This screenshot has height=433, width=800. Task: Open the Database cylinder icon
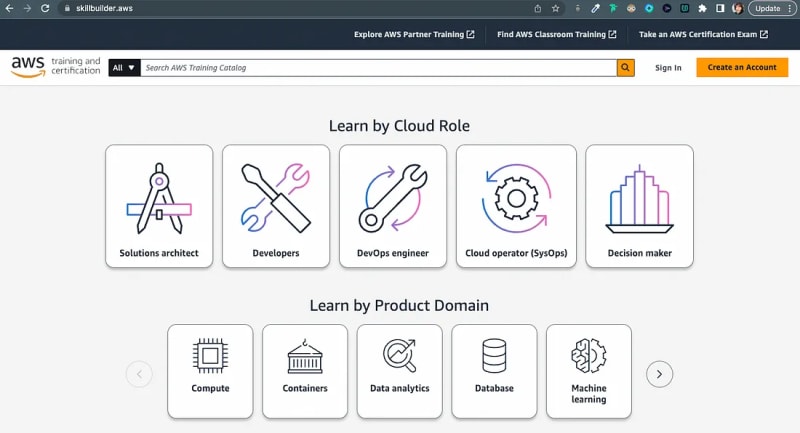(494, 355)
